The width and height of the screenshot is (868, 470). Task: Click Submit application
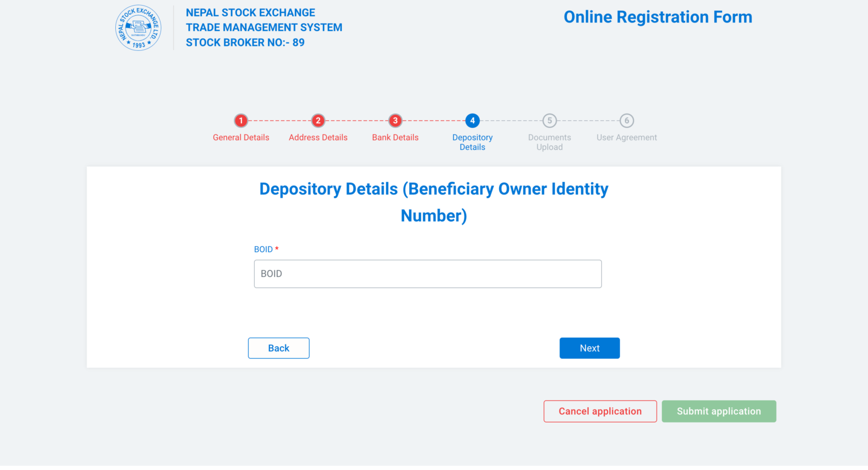pyautogui.click(x=719, y=411)
